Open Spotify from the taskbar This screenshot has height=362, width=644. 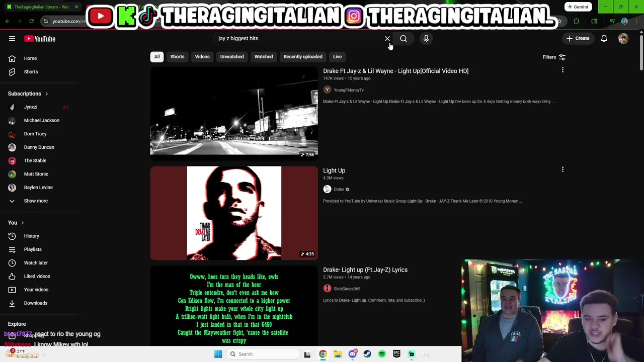click(382, 354)
